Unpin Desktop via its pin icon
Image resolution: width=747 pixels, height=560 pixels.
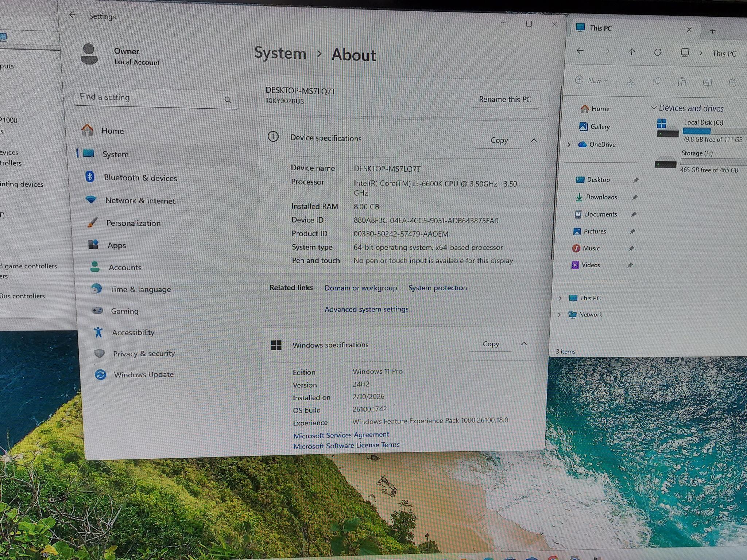[x=636, y=179]
